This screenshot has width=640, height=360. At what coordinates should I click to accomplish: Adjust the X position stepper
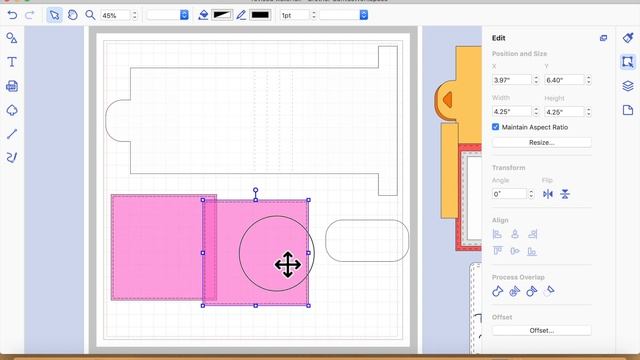click(x=536, y=80)
